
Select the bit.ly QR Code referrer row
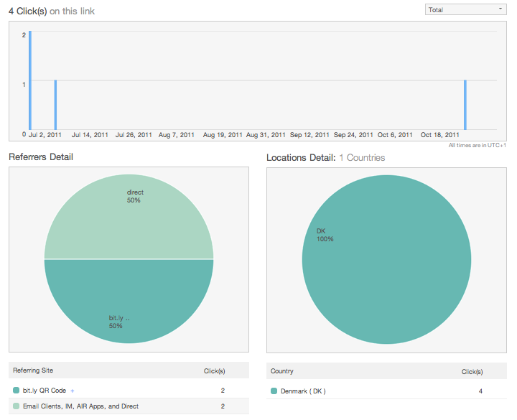129,391
